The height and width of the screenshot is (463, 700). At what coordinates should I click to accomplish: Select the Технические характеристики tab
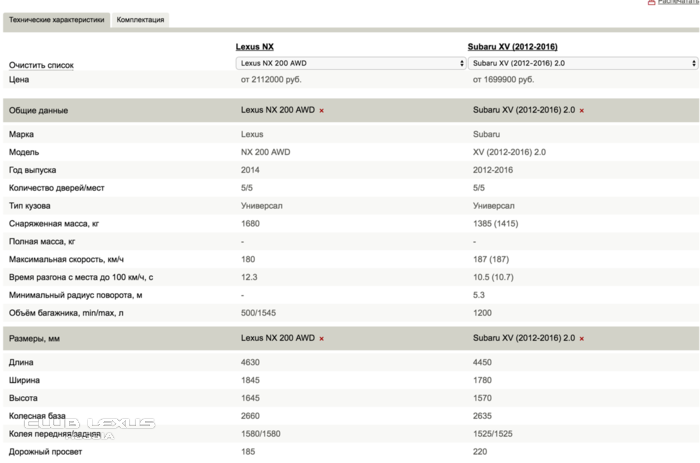(x=56, y=19)
